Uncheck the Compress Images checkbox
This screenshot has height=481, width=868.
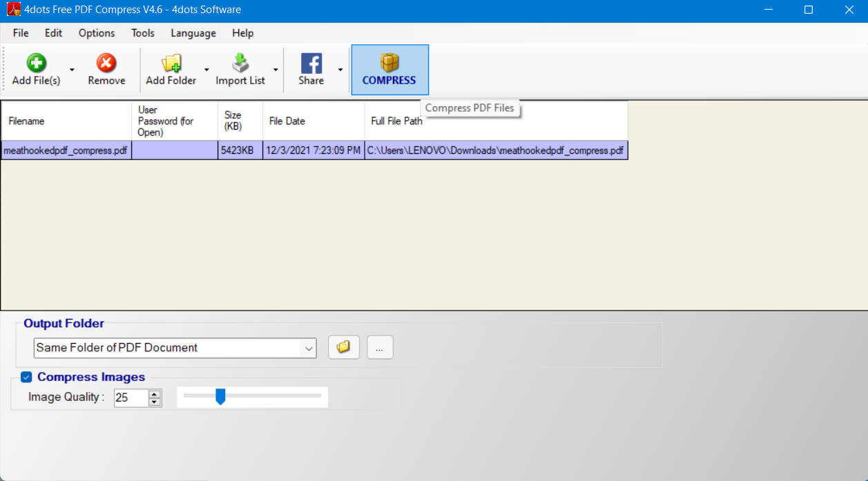click(x=26, y=377)
